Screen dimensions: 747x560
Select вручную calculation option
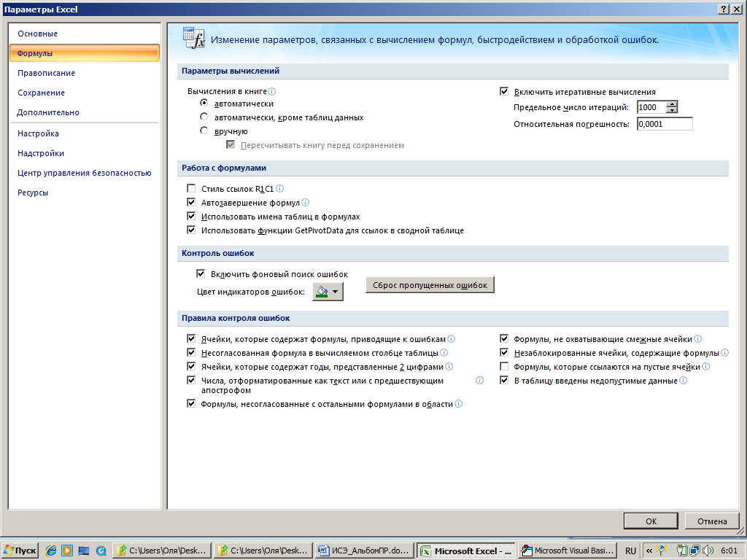coord(204,131)
